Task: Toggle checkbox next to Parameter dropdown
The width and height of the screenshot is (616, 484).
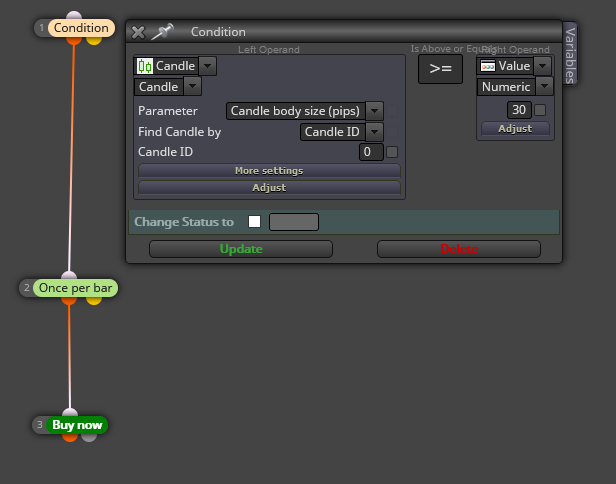Action: point(392,111)
